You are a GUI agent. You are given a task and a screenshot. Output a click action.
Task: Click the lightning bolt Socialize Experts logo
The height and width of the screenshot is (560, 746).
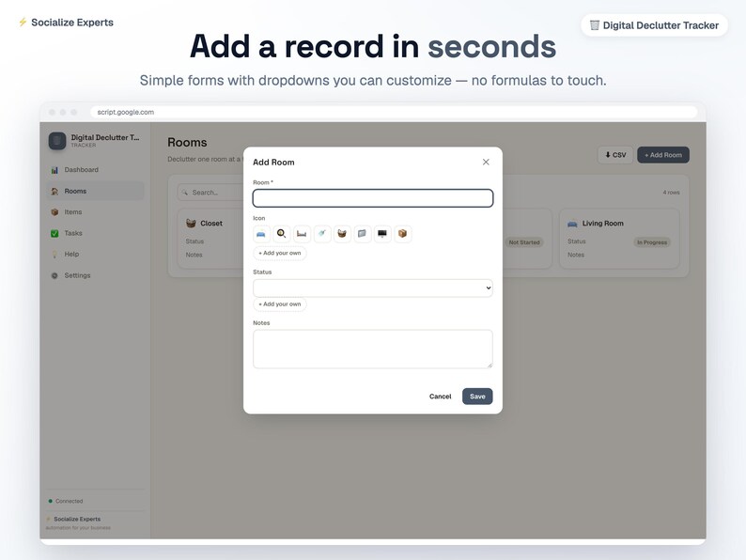coord(23,23)
